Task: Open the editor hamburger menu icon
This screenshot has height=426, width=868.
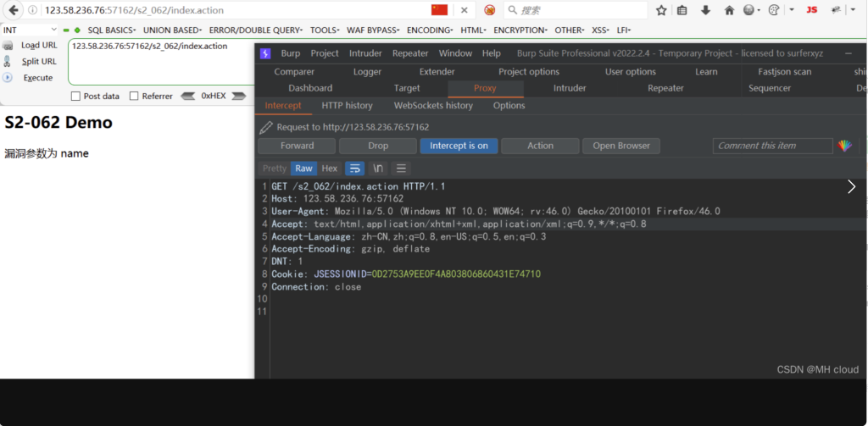Action: (x=401, y=169)
